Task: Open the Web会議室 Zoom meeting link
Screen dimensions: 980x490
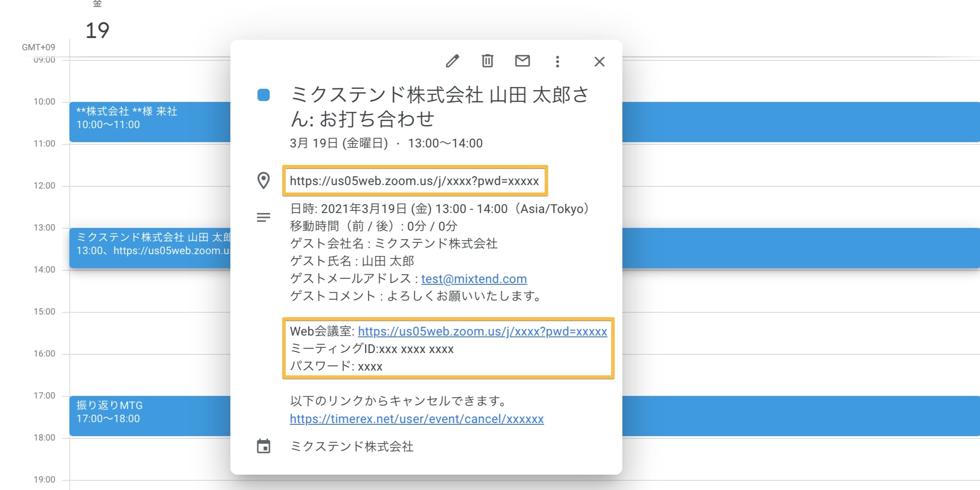Action: [x=482, y=332]
